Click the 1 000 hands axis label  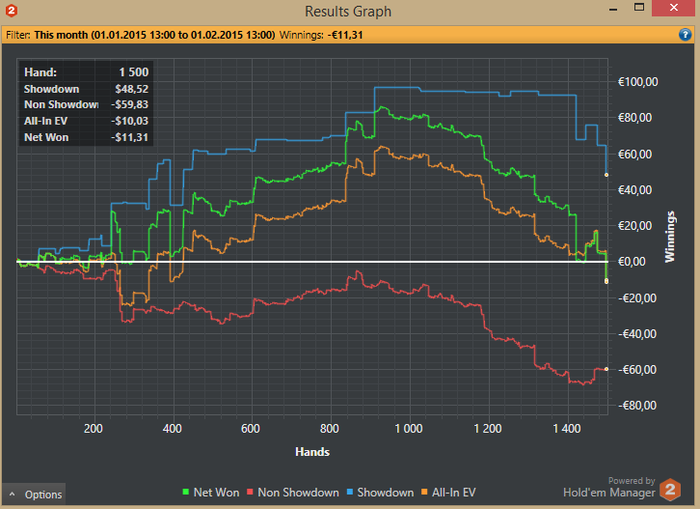(x=408, y=429)
